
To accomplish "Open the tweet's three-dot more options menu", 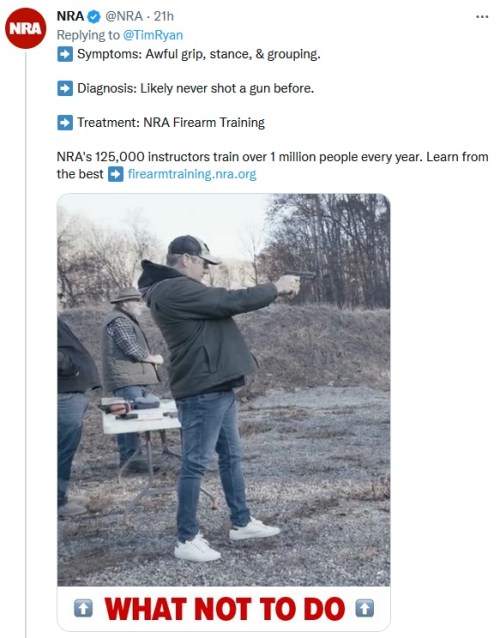I will pyautogui.click(x=482, y=17).
